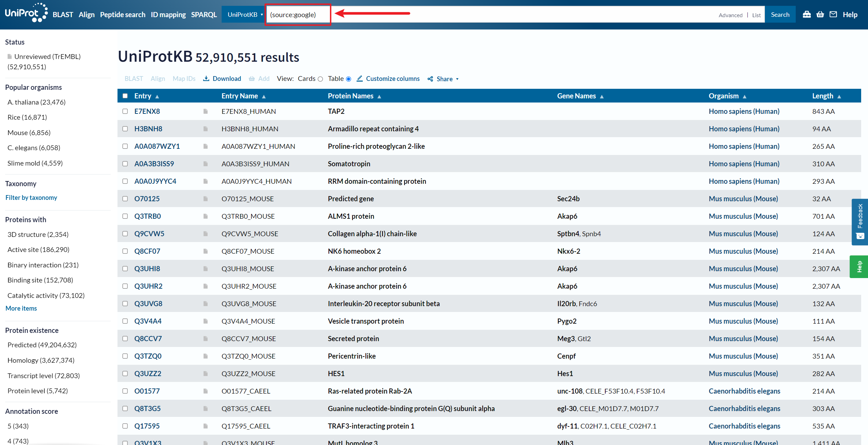
Task: Click the contact envelope icon
Action: (833, 14)
